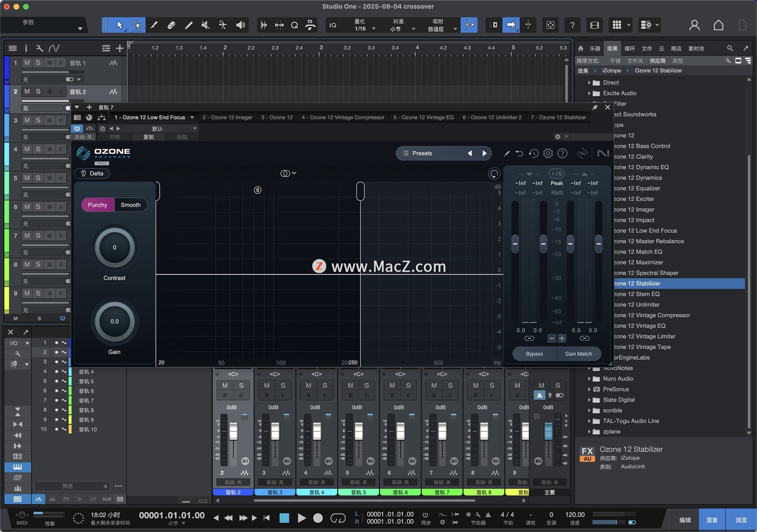Toggle Ozone plugin power button

pyautogui.click(x=77, y=128)
